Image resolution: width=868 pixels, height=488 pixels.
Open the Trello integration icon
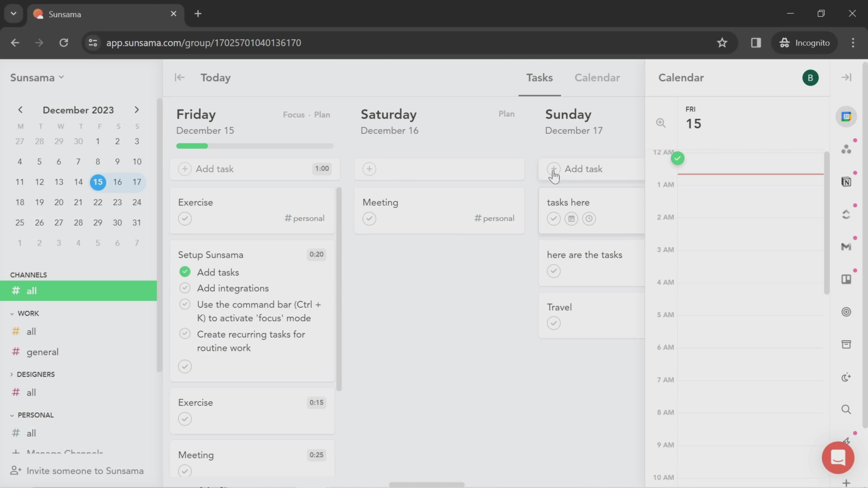click(x=846, y=279)
